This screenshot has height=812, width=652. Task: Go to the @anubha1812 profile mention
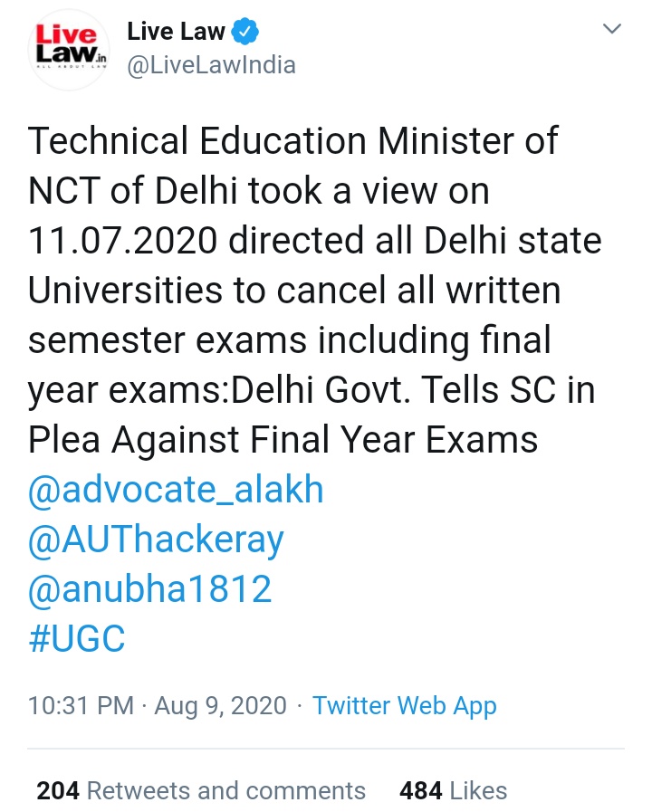pos(150,590)
